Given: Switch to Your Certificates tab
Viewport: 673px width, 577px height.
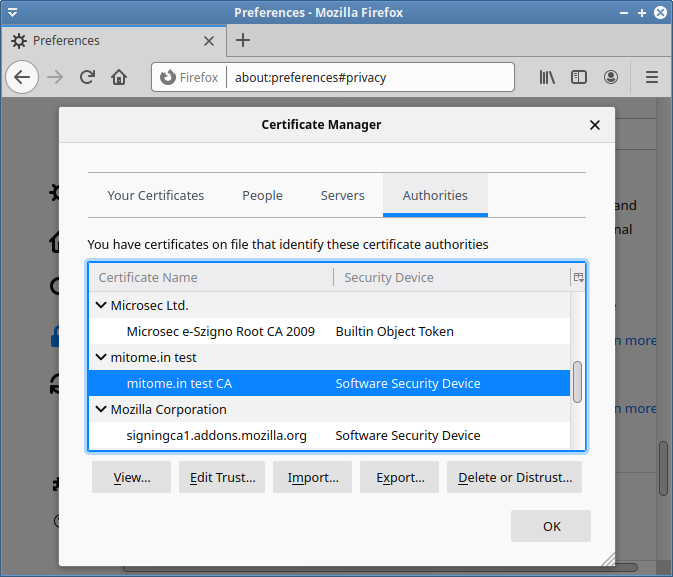Looking at the screenshot, I should point(155,195).
